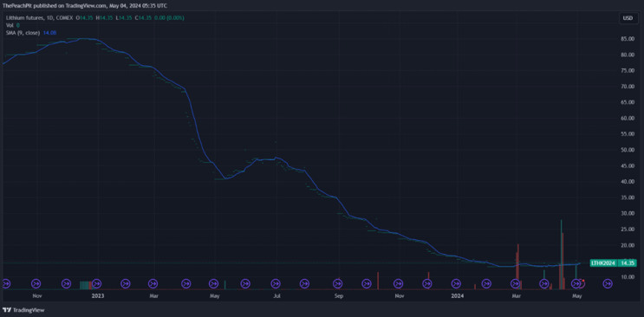The width and height of the screenshot is (644, 317).
Task: Click the contract rollover marker above Mar 2023
Action: [x=153, y=283]
